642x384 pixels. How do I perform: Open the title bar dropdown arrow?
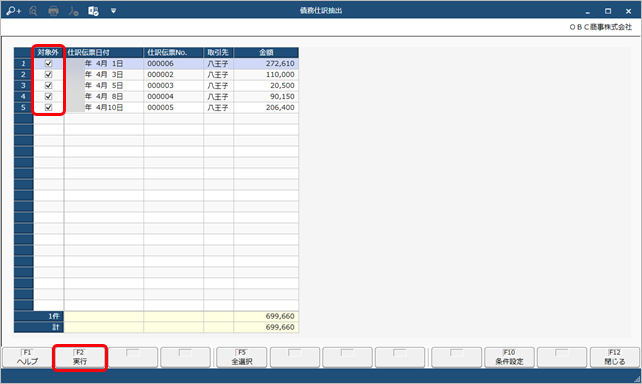point(113,11)
